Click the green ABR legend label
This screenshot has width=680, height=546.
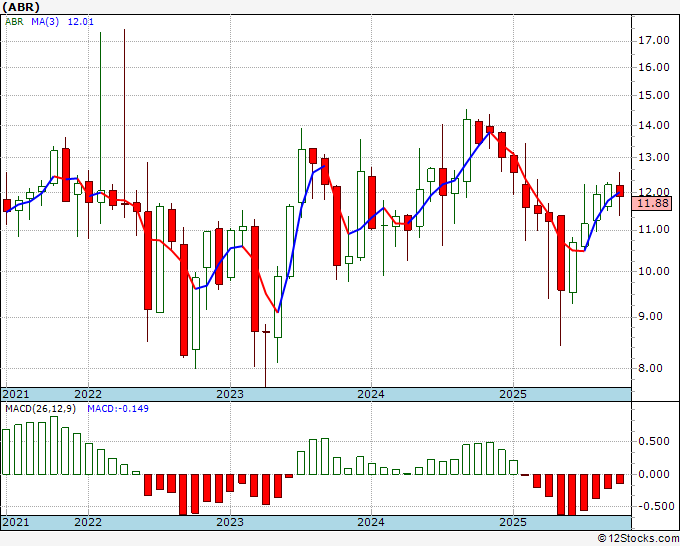pos(14,21)
